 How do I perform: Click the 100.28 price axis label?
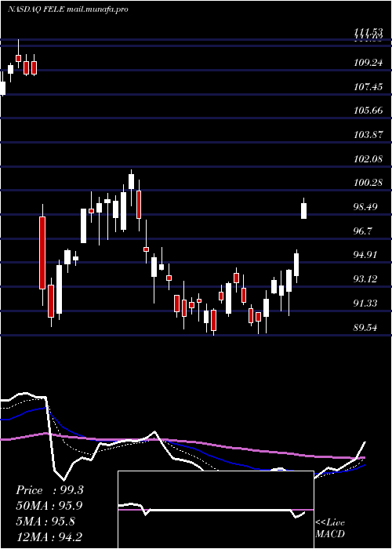click(x=368, y=183)
